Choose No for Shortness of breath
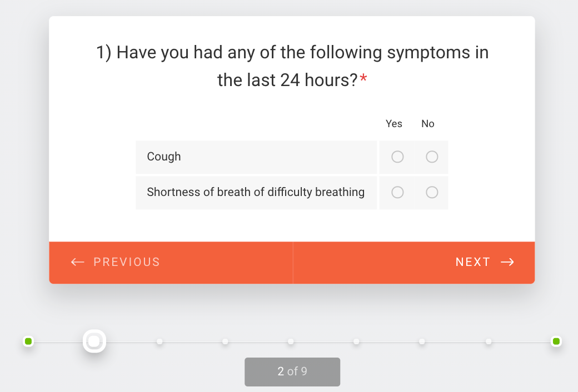This screenshot has width=578, height=392. coord(432,192)
